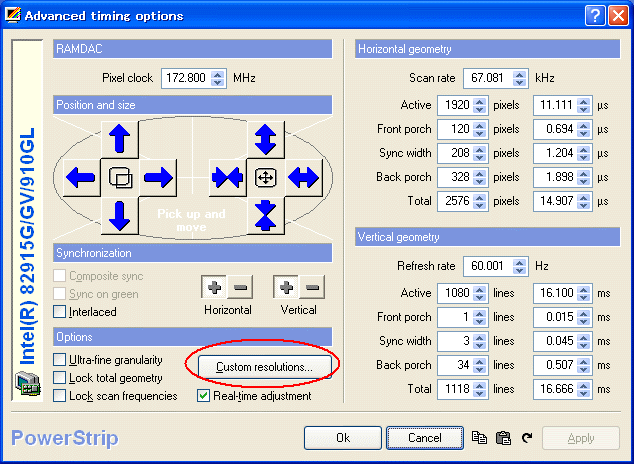This screenshot has width=634, height=464.
Task: Close the Advanced timing options window
Action: (x=619, y=16)
